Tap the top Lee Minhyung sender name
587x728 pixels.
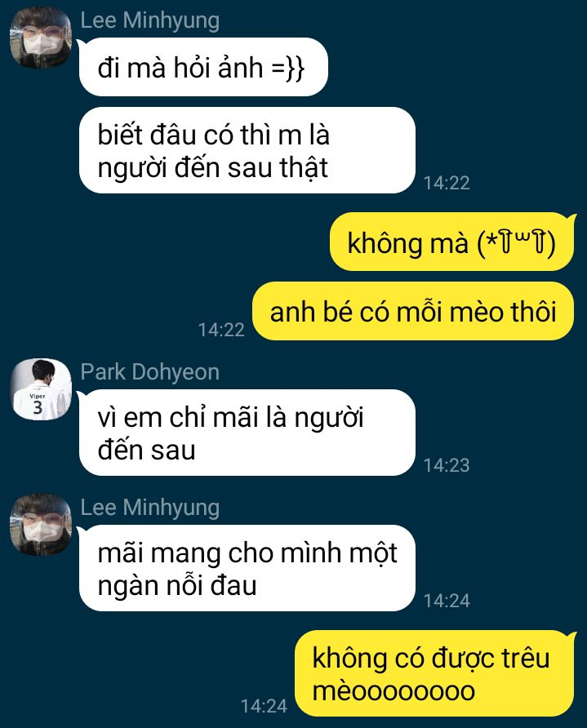point(149,21)
